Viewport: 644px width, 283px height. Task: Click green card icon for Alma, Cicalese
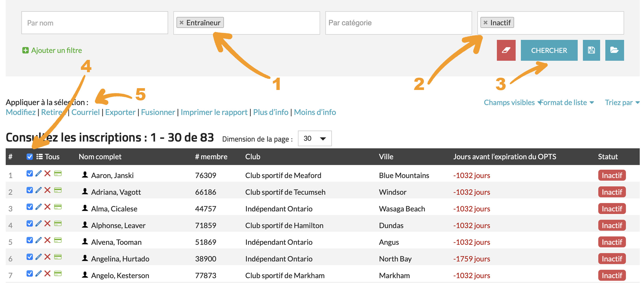tap(58, 207)
